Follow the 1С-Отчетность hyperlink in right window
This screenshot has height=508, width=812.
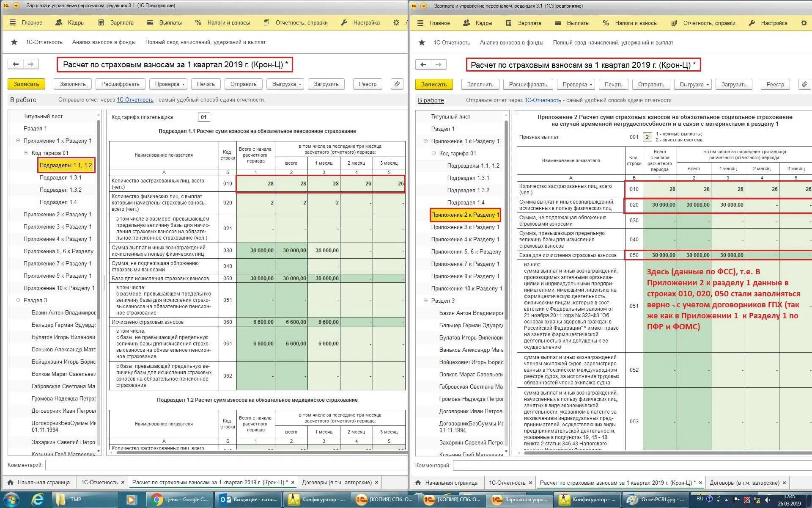coord(543,100)
